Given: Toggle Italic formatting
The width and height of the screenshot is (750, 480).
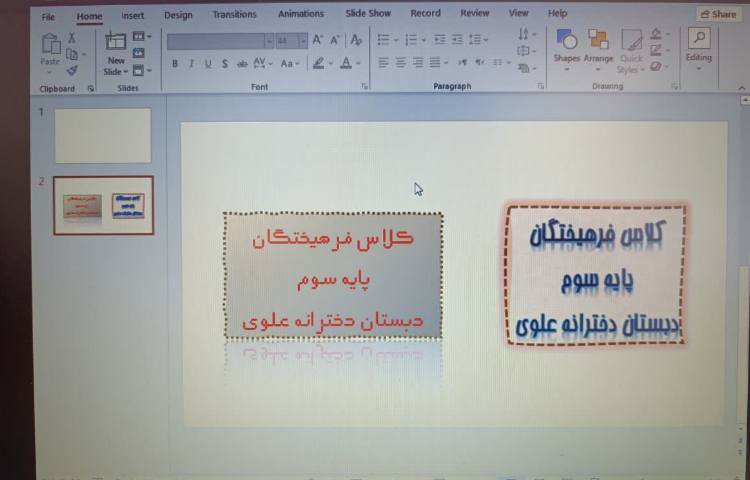Looking at the screenshot, I should tap(191, 64).
